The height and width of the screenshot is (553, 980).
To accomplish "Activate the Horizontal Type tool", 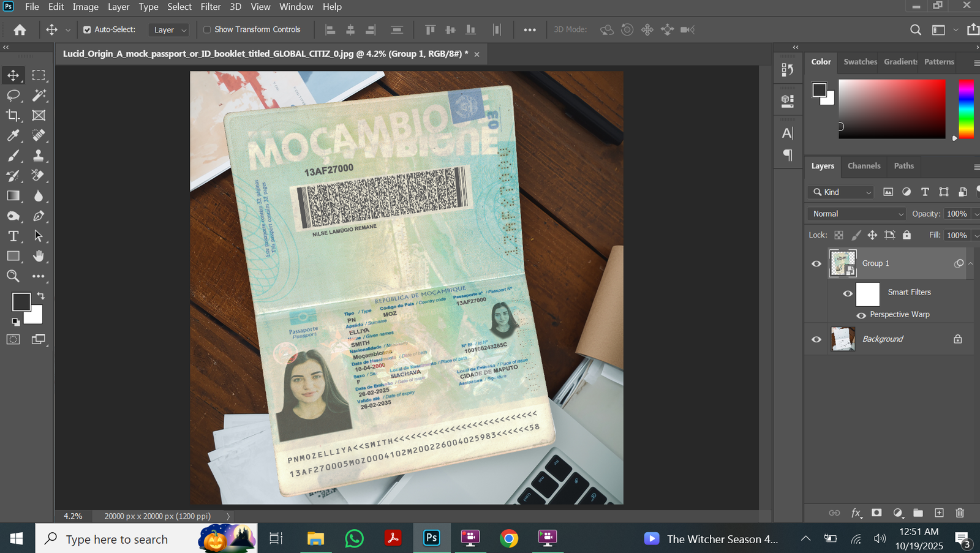I will tap(13, 236).
